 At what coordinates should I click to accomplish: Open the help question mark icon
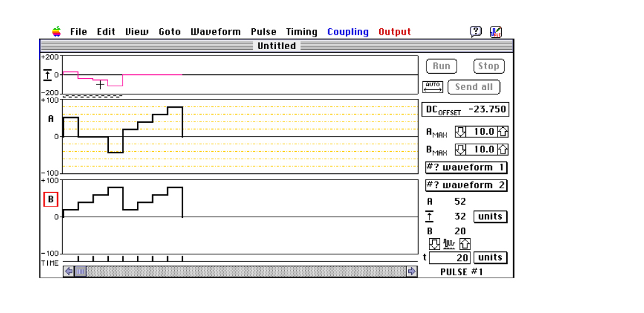pyautogui.click(x=475, y=31)
